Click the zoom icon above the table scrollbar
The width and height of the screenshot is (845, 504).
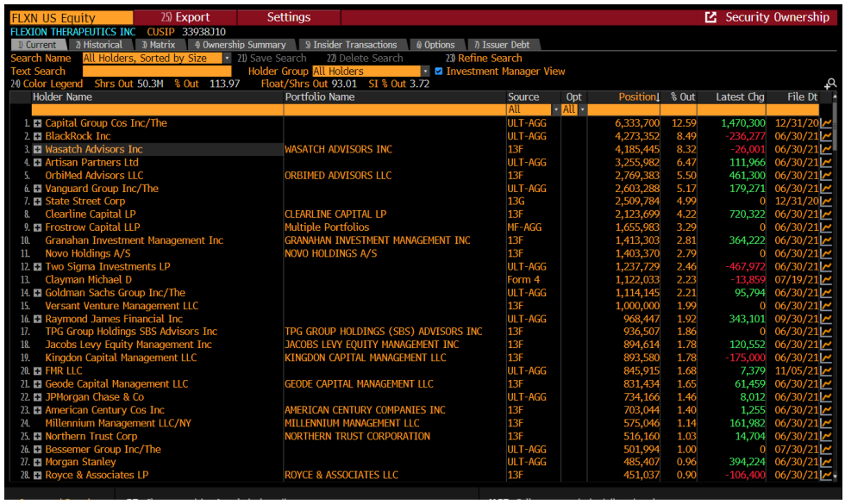tap(830, 84)
